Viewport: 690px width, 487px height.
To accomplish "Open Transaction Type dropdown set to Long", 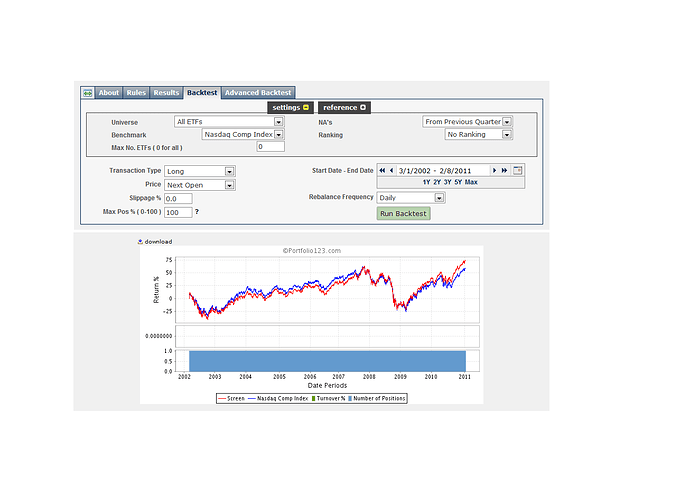I will 200,171.
